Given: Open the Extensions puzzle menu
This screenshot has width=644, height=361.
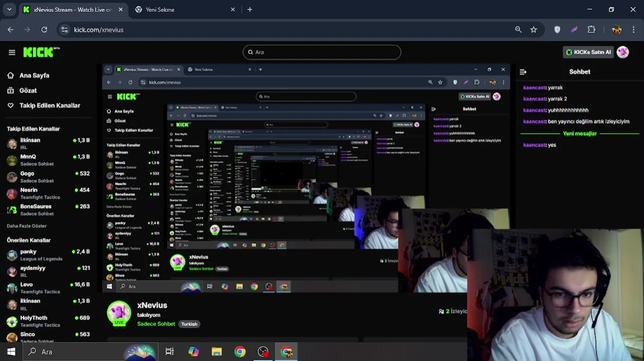Looking at the screenshot, I should (x=591, y=30).
